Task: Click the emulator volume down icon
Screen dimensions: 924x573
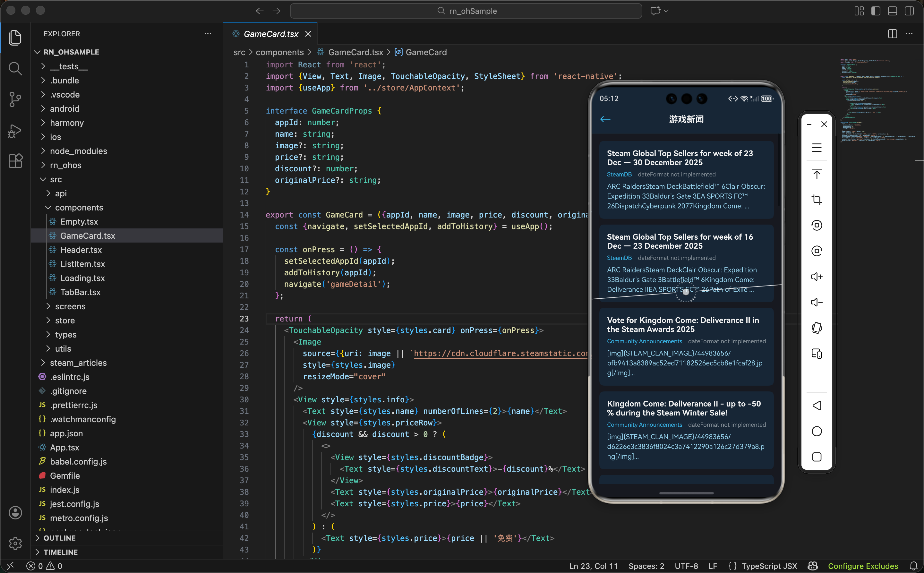Action: [817, 303]
